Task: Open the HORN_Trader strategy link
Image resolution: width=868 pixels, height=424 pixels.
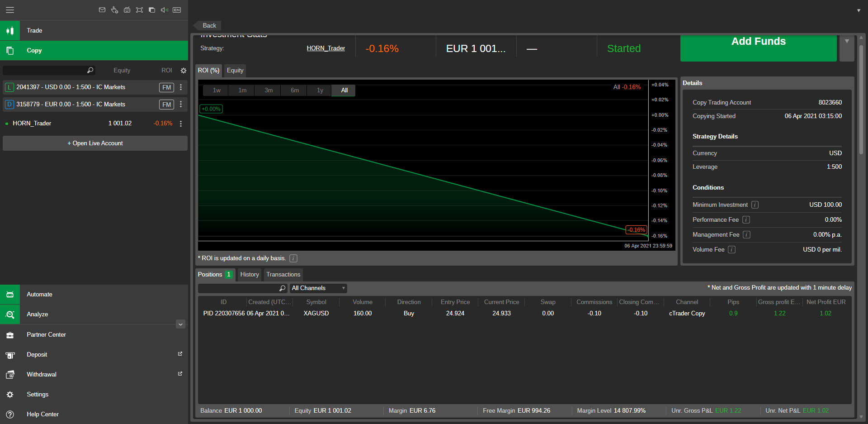Action: tap(325, 48)
